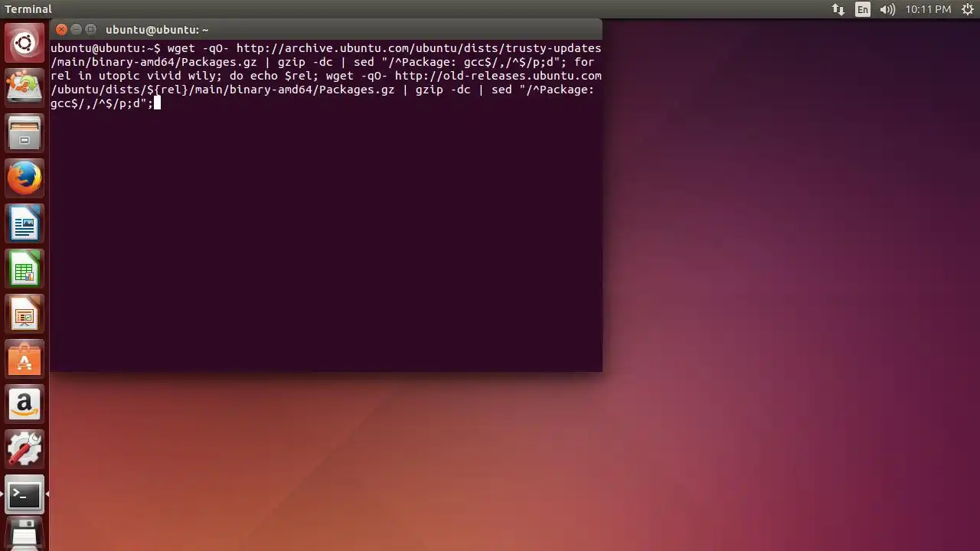
Task: Open the floppy drive icon in the launcher
Action: (x=24, y=535)
